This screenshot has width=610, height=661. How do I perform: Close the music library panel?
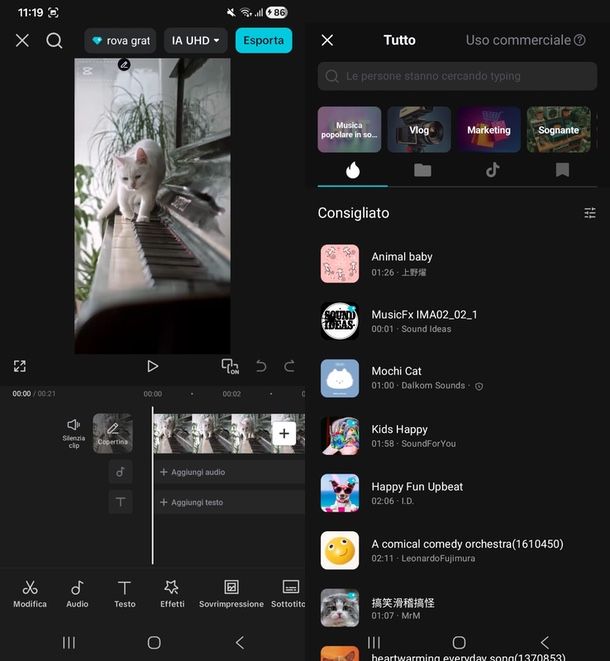coord(327,40)
